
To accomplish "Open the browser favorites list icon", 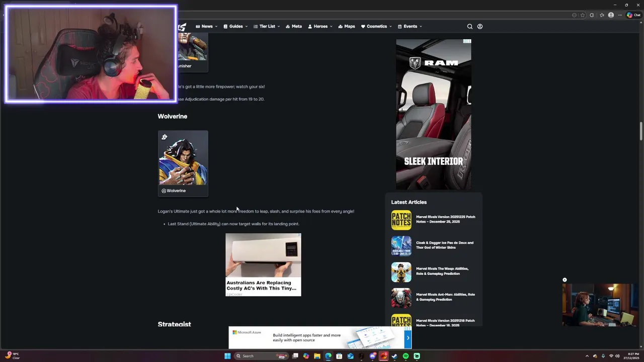I will 602,15.
